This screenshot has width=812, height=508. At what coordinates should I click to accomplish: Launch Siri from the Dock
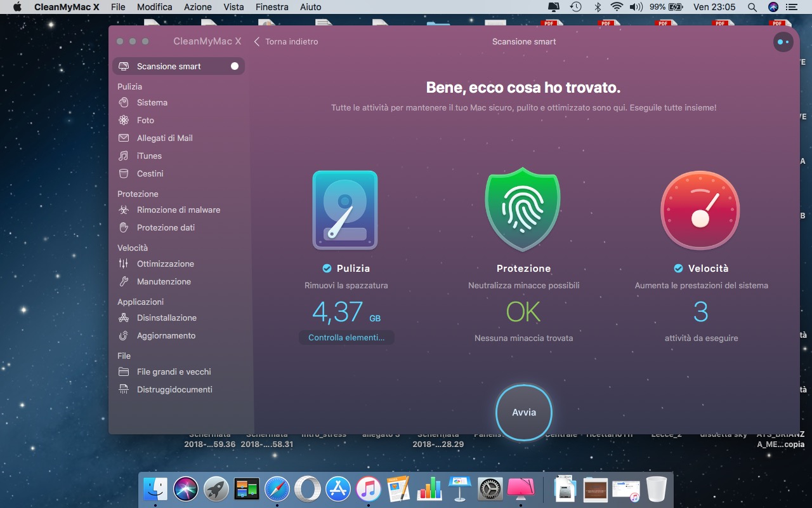186,489
